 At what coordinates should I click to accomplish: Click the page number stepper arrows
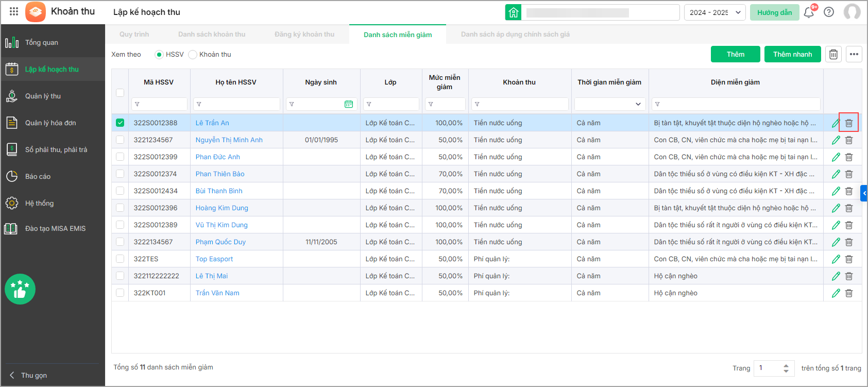[x=786, y=368]
